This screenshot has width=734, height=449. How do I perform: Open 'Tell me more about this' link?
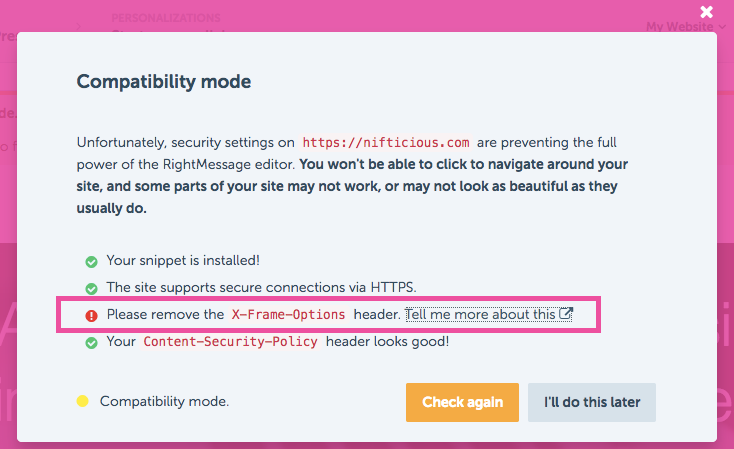point(481,314)
